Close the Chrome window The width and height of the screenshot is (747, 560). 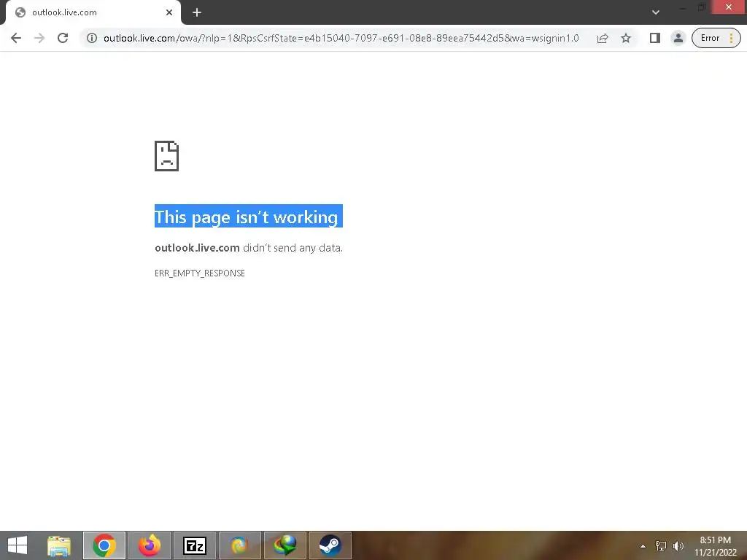tap(729, 7)
